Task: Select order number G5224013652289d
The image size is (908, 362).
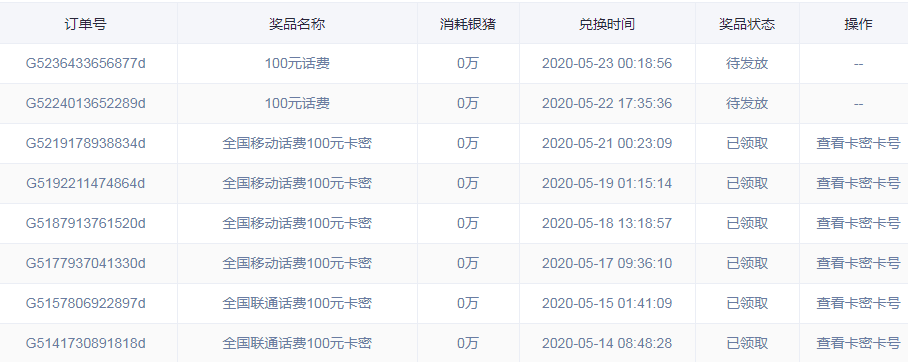Action: click(x=86, y=103)
